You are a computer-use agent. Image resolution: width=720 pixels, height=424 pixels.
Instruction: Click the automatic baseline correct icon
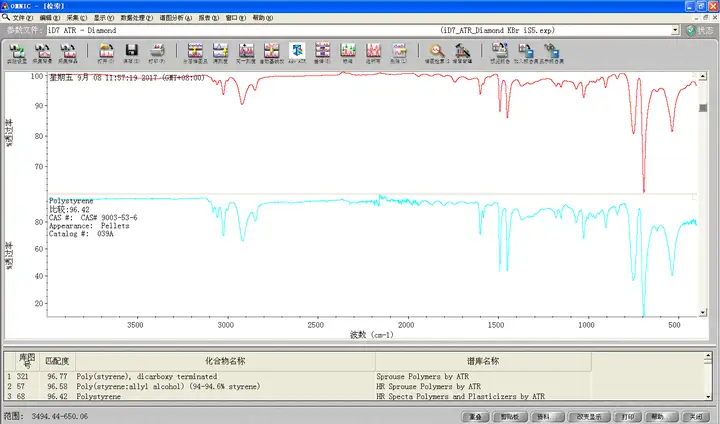[271, 53]
